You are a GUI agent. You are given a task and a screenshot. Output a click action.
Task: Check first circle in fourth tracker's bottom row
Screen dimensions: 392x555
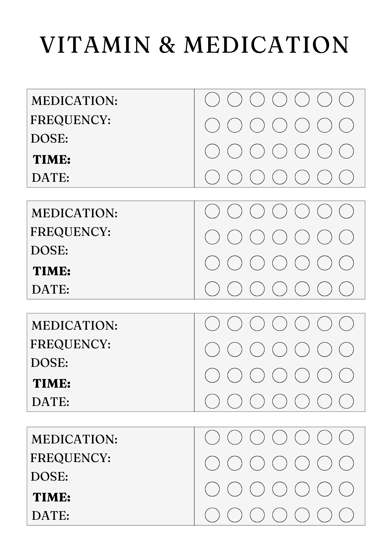212,515
